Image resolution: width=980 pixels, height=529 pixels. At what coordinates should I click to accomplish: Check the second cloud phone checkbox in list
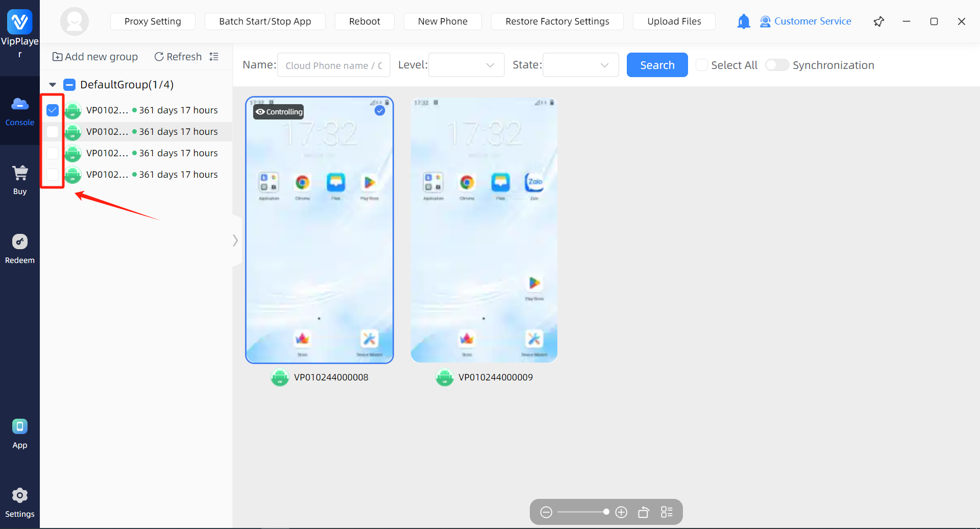(x=53, y=132)
